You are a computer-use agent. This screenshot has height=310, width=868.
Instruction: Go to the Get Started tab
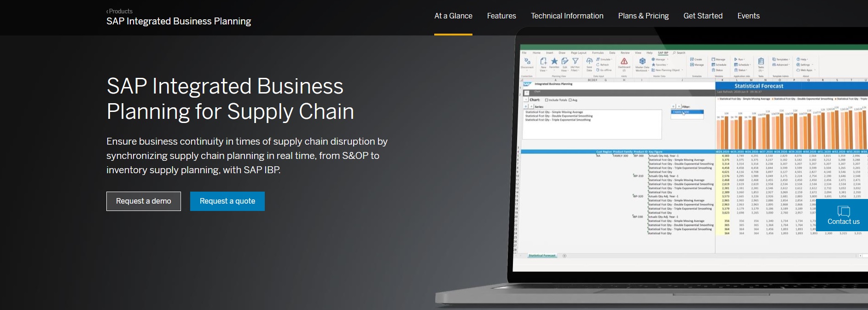[x=703, y=16]
